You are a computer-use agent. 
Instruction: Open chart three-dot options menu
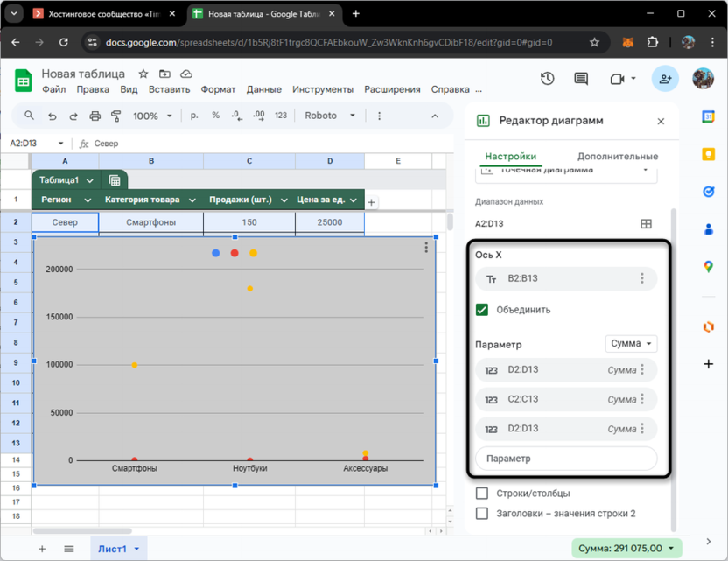point(426,248)
